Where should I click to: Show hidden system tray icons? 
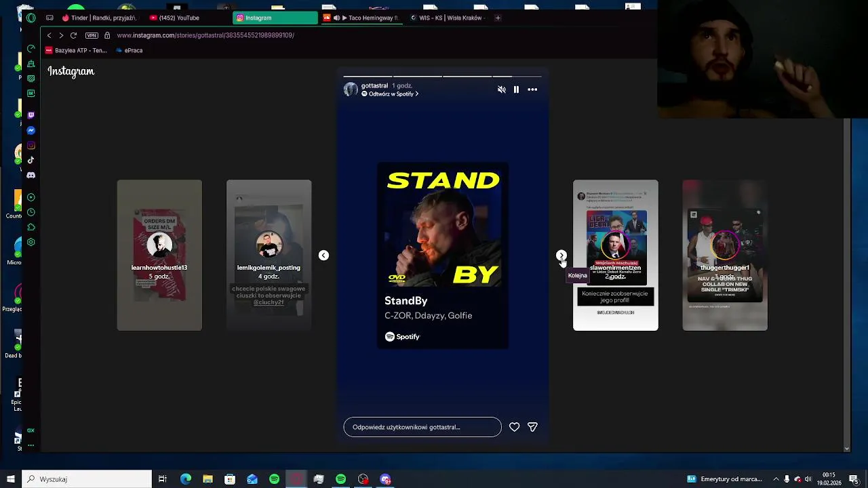coord(776,479)
